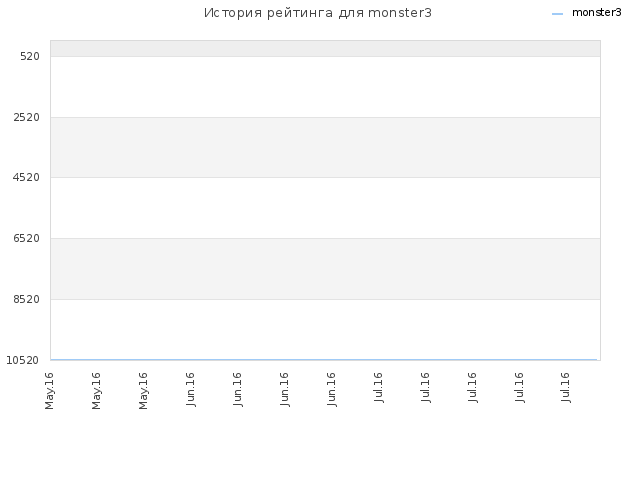
Task: Click the top gray band above 520
Action: 325,49
